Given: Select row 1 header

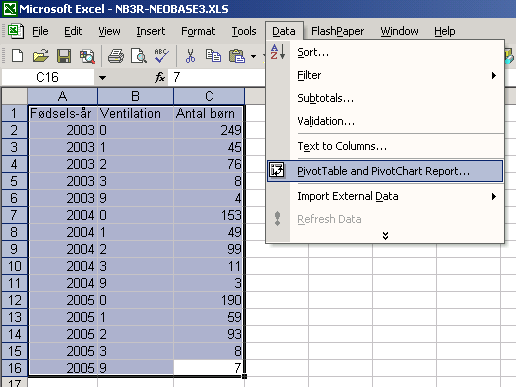Looking at the screenshot, I should (15, 113).
